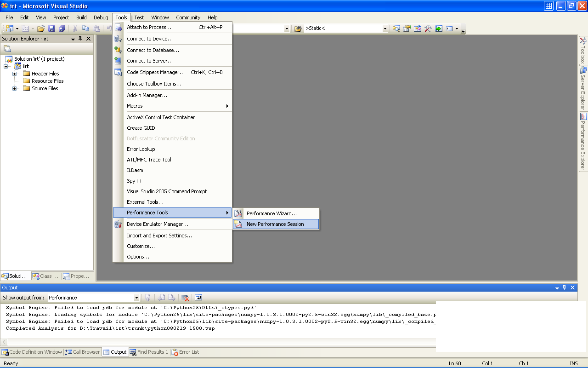588x368 pixels.
Task: Open the Server Explorer side tab
Action: pos(583,87)
